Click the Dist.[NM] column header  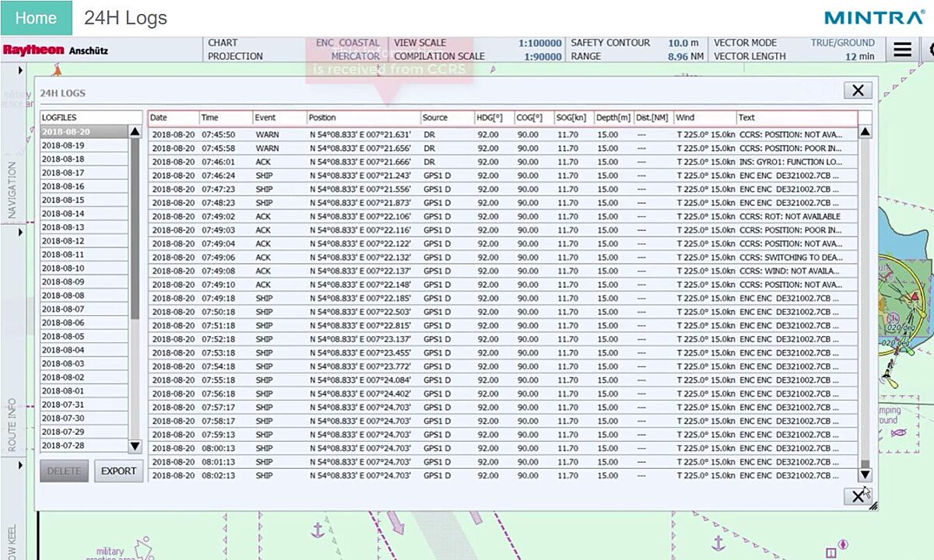654,118
